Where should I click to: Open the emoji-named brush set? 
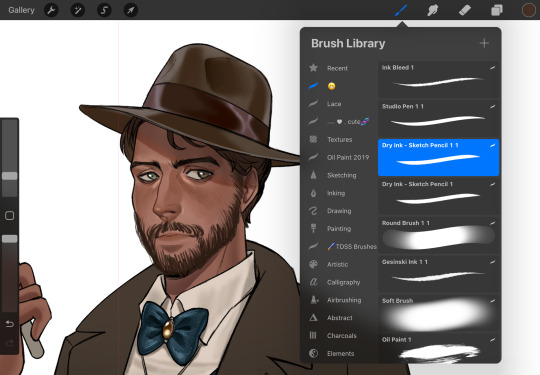click(x=331, y=86)
